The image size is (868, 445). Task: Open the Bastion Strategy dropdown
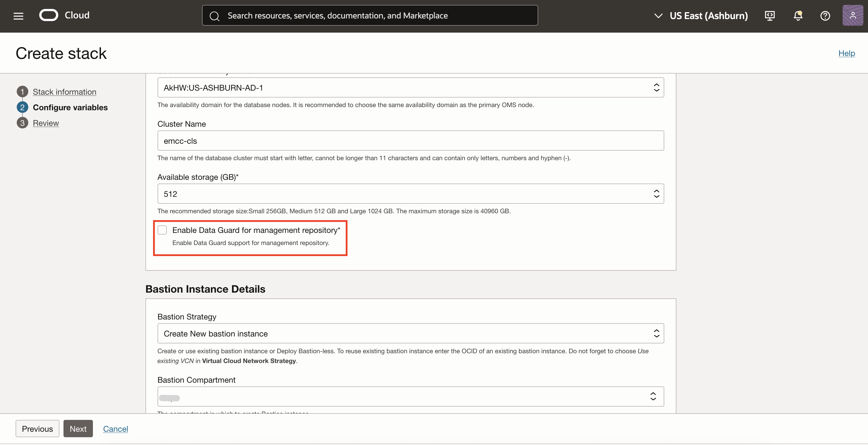point(410,334)
